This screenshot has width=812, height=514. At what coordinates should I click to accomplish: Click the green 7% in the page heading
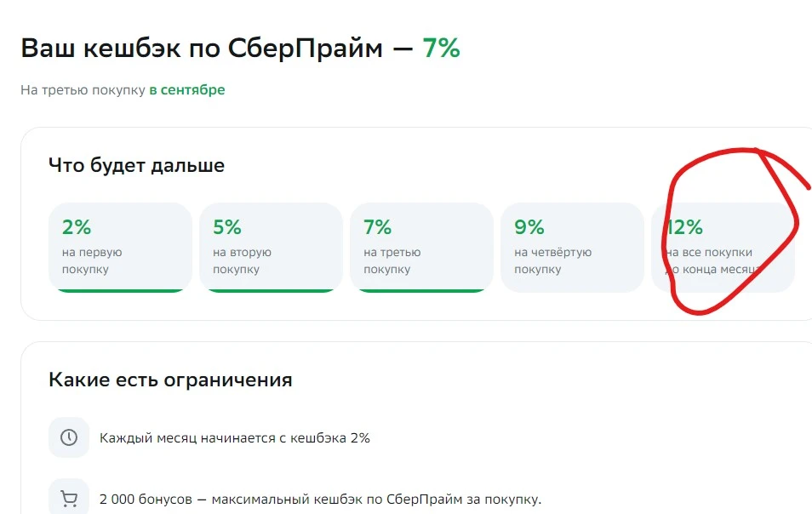(441, 49)
